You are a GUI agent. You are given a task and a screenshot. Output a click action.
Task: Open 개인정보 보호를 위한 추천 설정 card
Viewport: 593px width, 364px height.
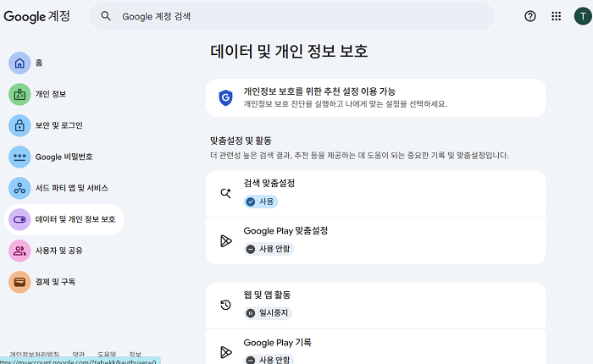tap(375, 98)
